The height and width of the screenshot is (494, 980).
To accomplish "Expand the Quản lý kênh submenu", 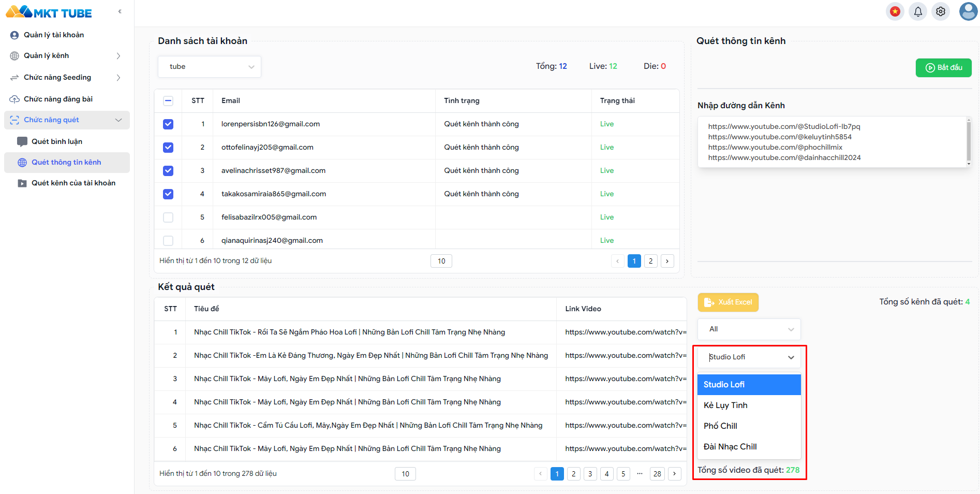I will pos(118,56).
